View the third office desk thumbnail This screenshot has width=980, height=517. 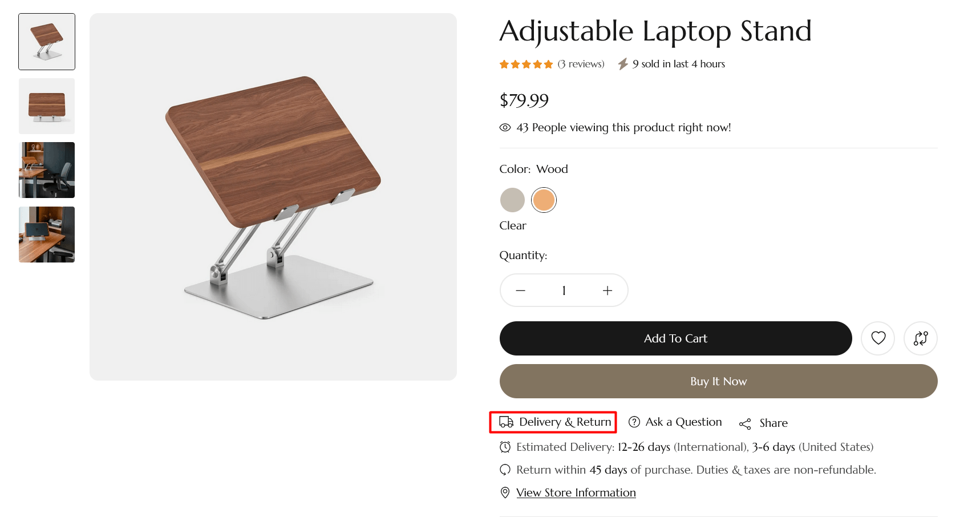coord(47,170)
